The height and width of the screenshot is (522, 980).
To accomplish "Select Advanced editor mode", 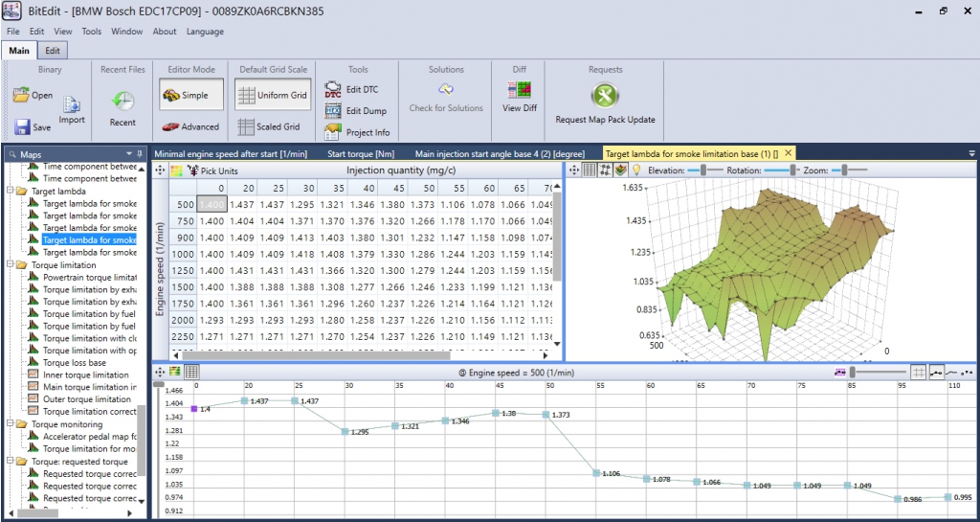I will coord(190,126).
